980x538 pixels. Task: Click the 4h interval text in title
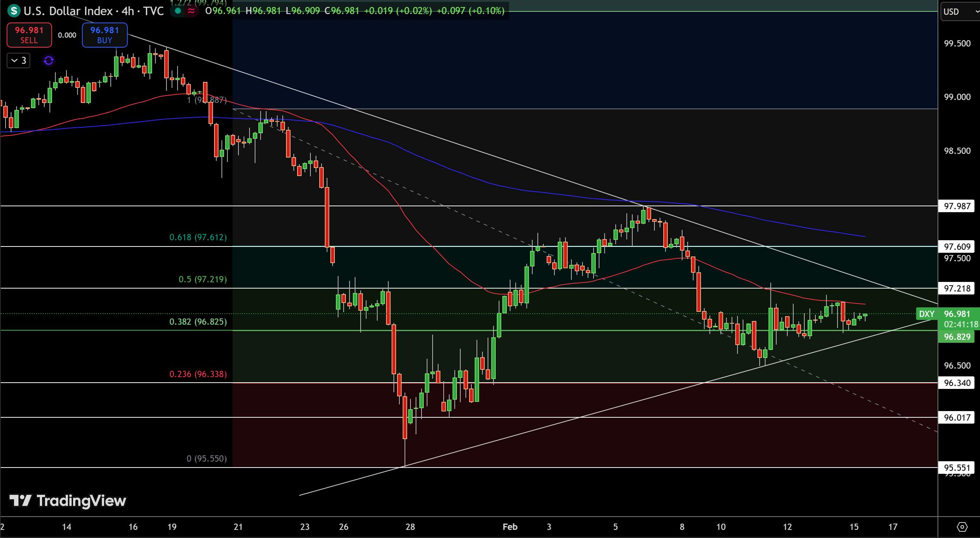[x=128, y=11]
